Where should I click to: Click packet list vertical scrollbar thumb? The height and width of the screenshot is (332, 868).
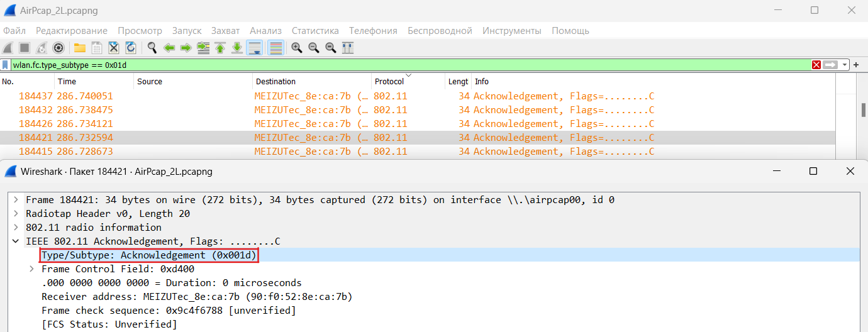(864, 109)
